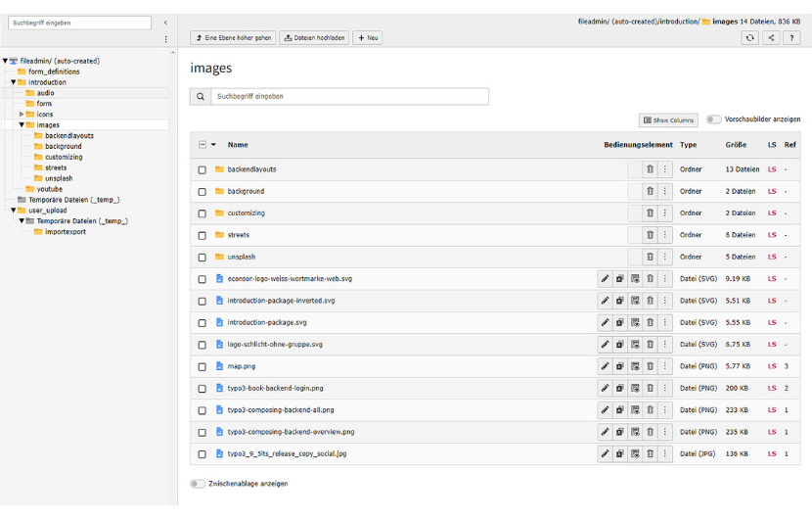The width and height of the screenshot is (812, 519).
Task: Edit metadata of econsor-logo-weiss-wortmarke-web.svg (pencil icon)
Action: click(x=605, y=279)
